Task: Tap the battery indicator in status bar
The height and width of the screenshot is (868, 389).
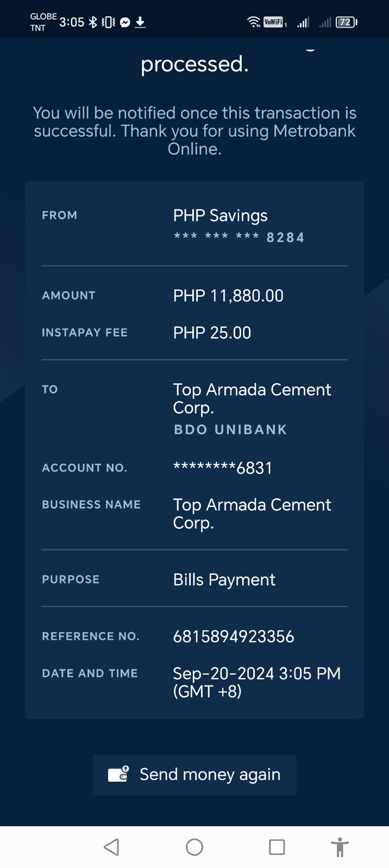Action: [x=346, y=22]
